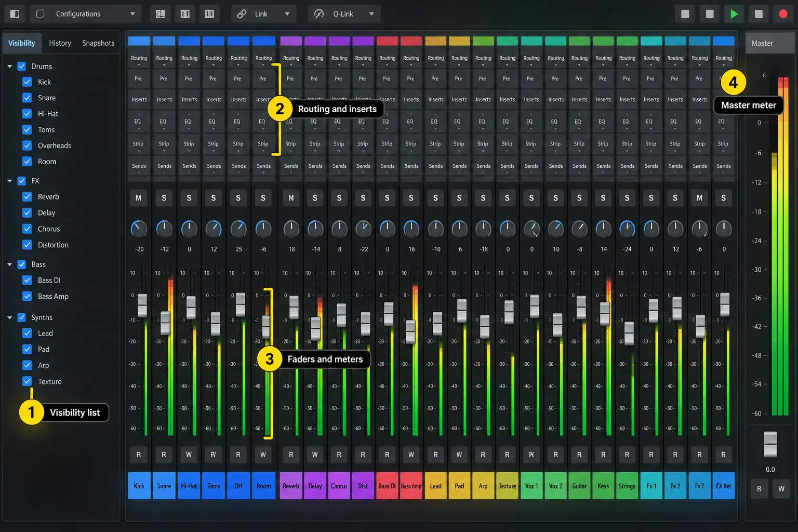Open Inserts on the Snare channel
Viewport: 798px width, 532px height.
164,100
